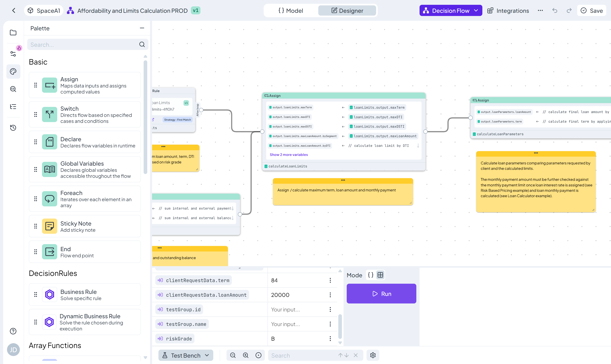Expand the Test Bench dropdown
611x364 pixels.
(186, 355)
